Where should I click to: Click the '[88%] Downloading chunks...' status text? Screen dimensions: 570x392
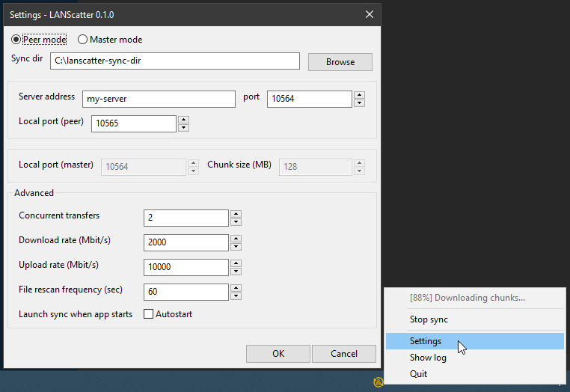pyautogui.click(x=467, y=298)
